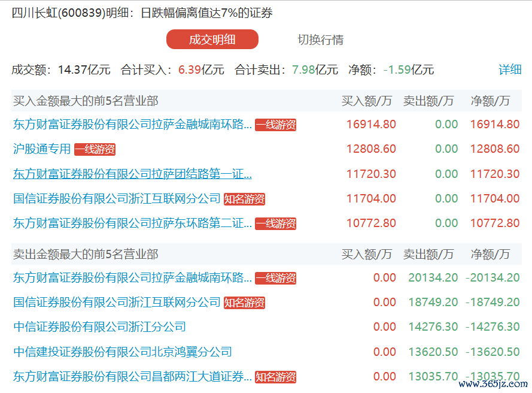Open 东方财富证券拉萨团结路第一 brokerage link

(x=132, y=174)
